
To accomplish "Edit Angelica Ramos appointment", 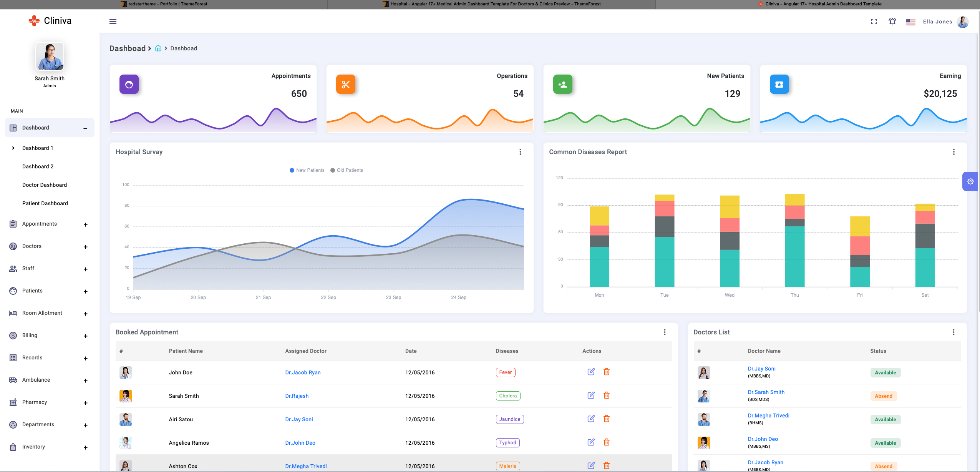I will [x=591, y=442].
